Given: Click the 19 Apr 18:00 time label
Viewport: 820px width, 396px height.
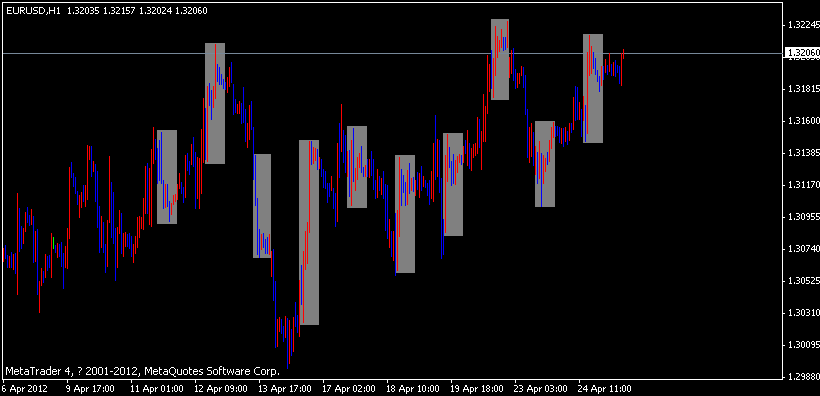Looking at the screenshot, I should [x=476, y=389].
